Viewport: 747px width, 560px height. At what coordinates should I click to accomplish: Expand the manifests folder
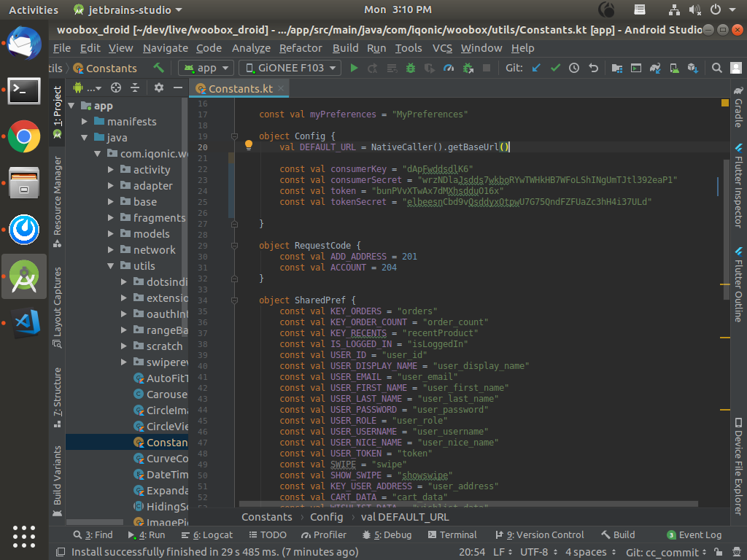85,122
